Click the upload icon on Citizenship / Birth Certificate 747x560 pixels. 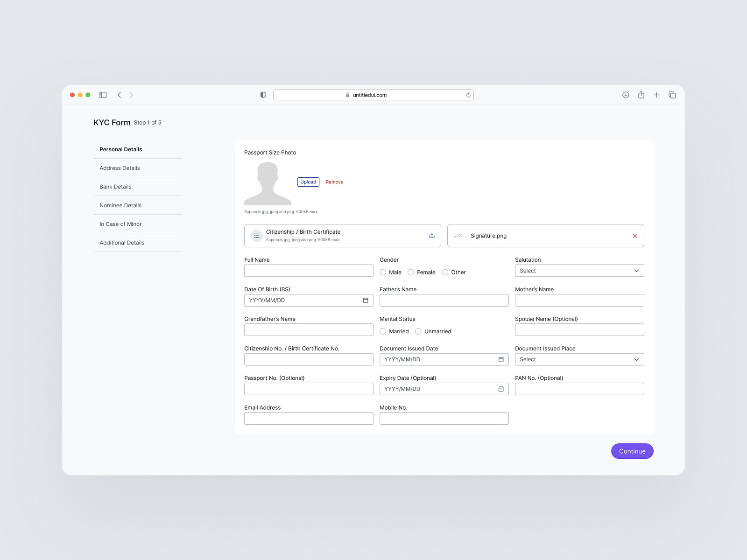[x=431, y=235]
